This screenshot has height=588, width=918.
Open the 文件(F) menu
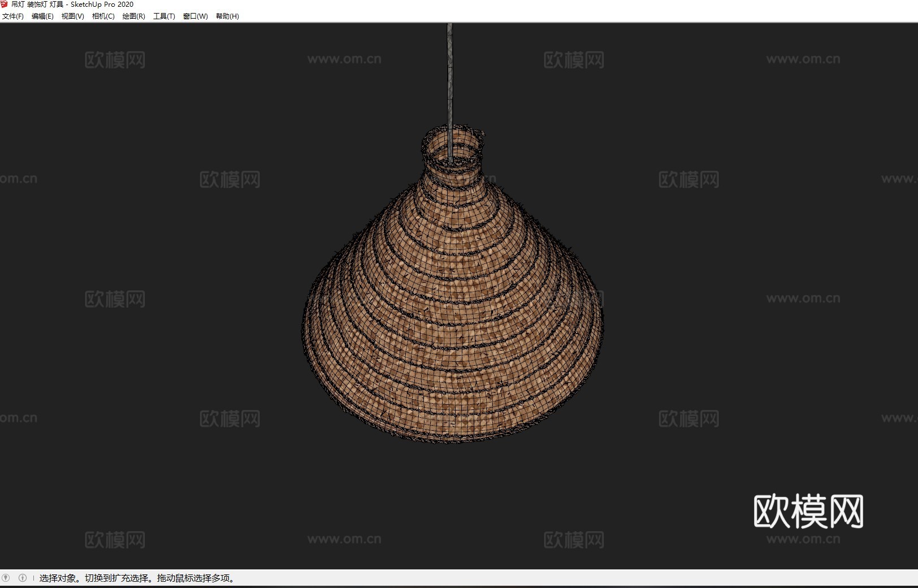pyautogui.click(x=12, y=16)
